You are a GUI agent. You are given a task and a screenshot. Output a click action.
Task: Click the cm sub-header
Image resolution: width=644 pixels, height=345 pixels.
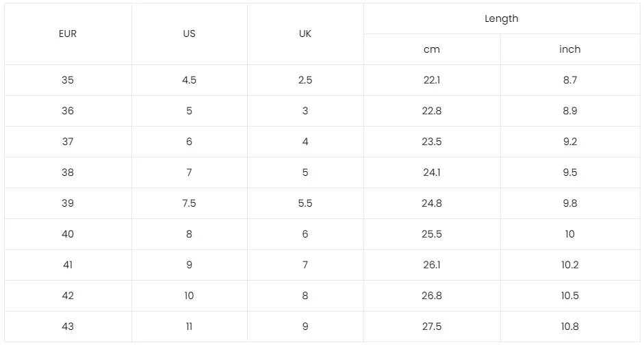432,49
